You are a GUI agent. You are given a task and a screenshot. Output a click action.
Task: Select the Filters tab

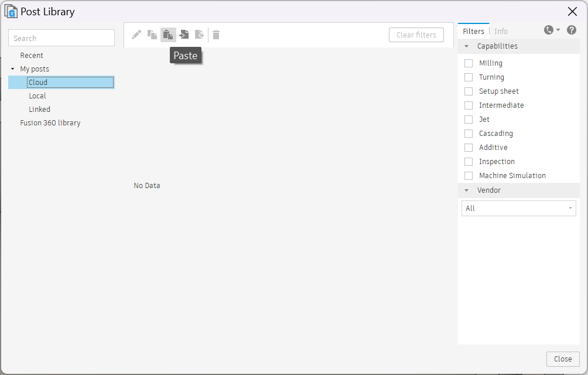[473, 32]
